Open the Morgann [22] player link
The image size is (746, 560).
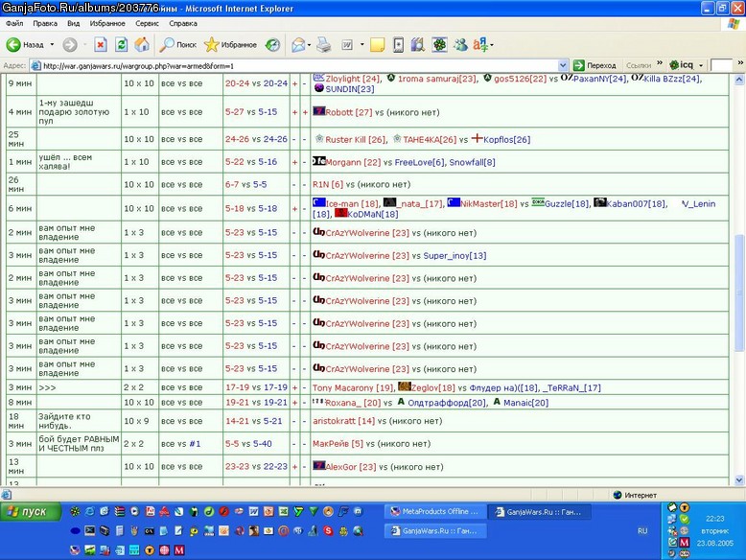click(x=353, y=162)
